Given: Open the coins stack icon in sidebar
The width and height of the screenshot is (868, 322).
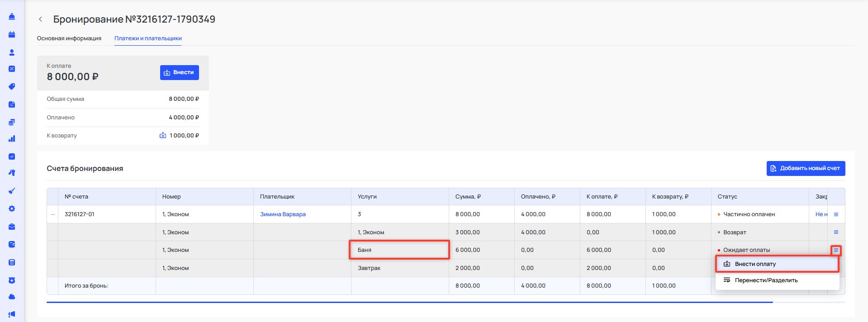Looking at the screenshot, I should pyautogui.click(x=12, y=122).
